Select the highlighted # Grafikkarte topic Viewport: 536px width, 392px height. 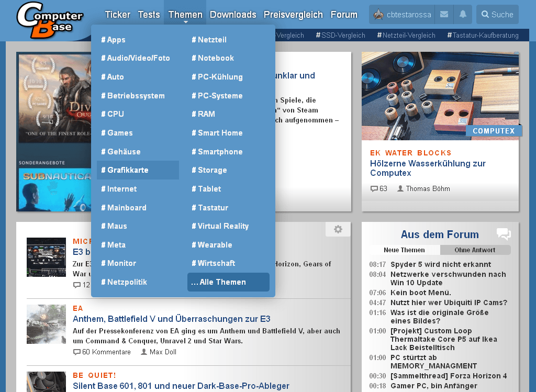(x=138, y=170)
